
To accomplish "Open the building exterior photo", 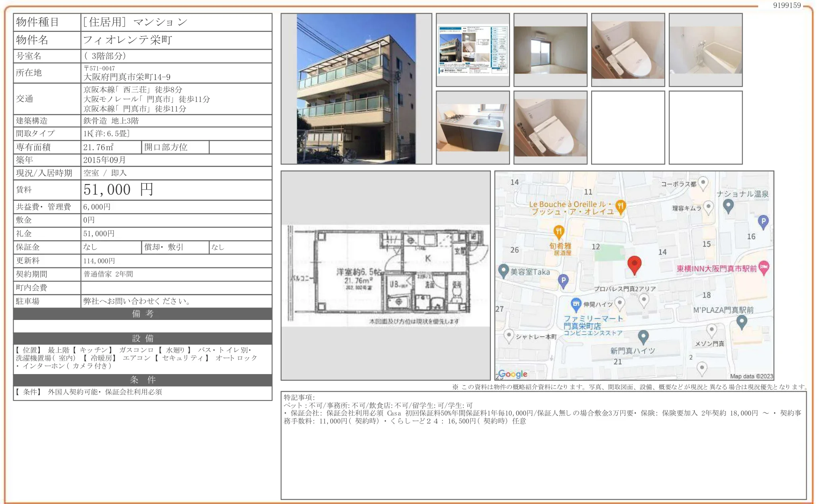I will [357, 90].
